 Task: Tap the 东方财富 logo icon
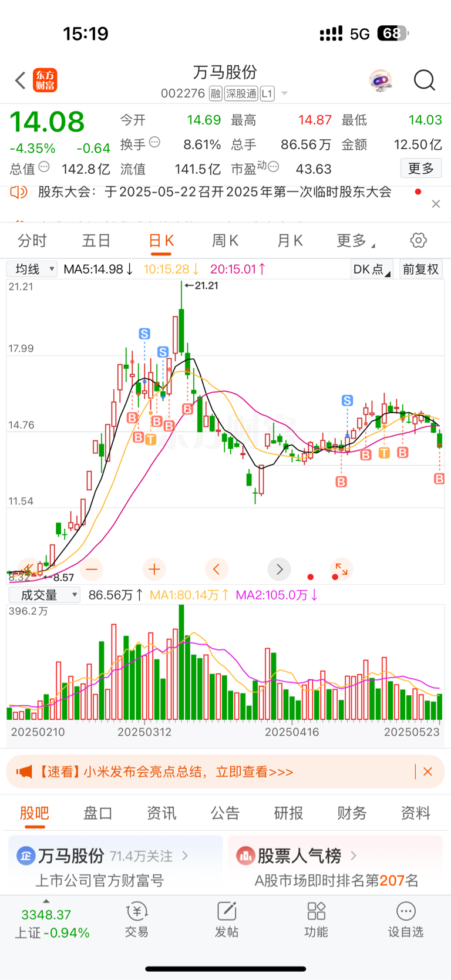point(45,80)
